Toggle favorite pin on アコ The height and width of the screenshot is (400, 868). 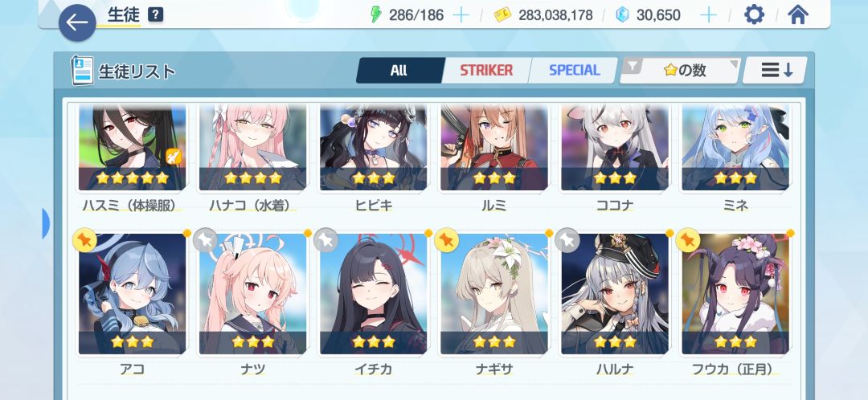tap(84, 240)
